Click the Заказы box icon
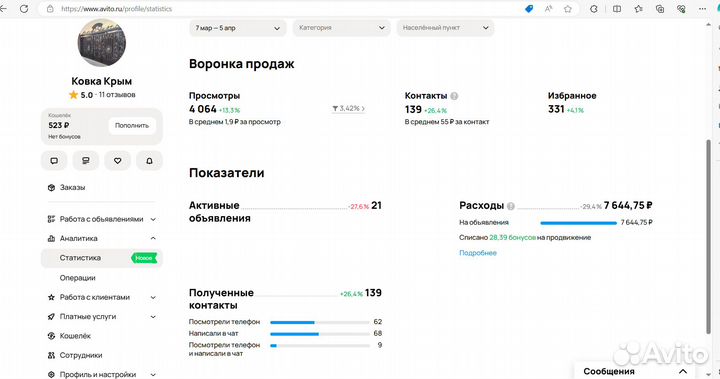Image resolution: width=720 pixels, height=379 pixels. pyautogui.click(x=51, y=187)
